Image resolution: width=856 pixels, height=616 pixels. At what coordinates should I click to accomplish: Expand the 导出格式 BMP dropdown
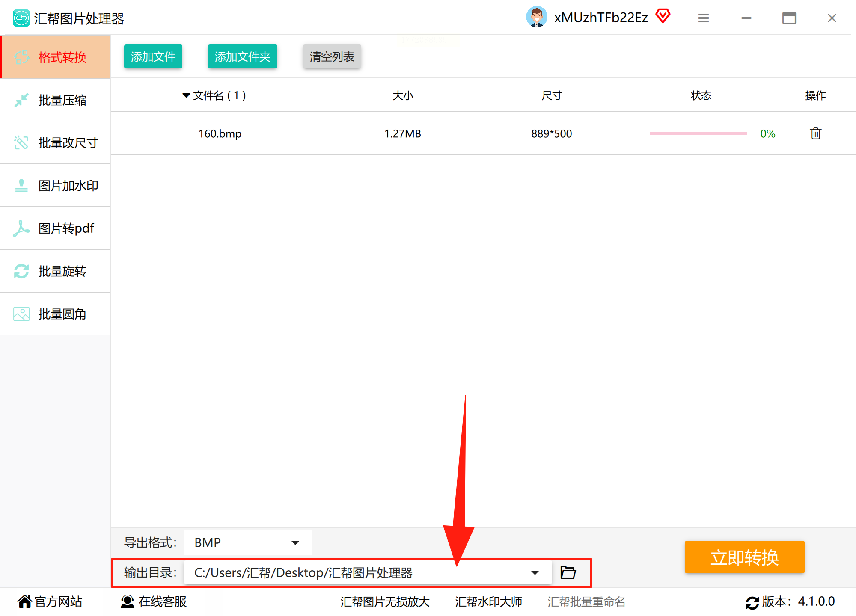295,542
